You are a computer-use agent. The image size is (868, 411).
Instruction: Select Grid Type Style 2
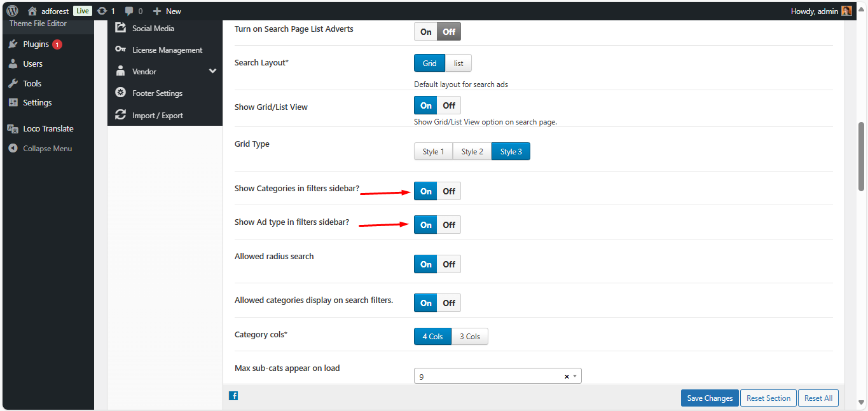(472, 152)
